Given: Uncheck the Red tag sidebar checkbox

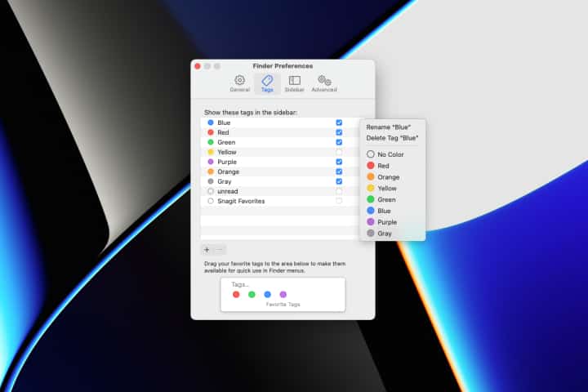Looking at the screenshot, I should pos(339,132).
